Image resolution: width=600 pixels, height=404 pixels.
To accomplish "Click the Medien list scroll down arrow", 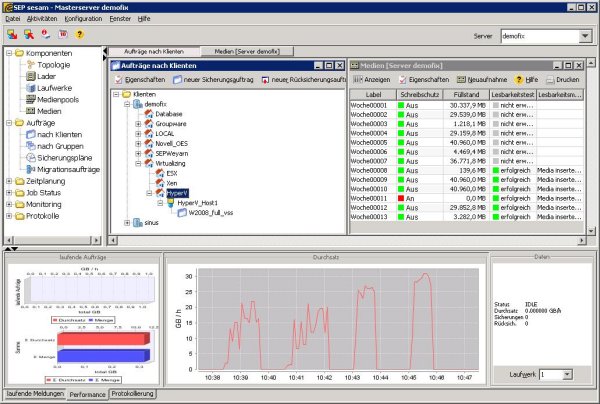I will (x=591, y=231).
